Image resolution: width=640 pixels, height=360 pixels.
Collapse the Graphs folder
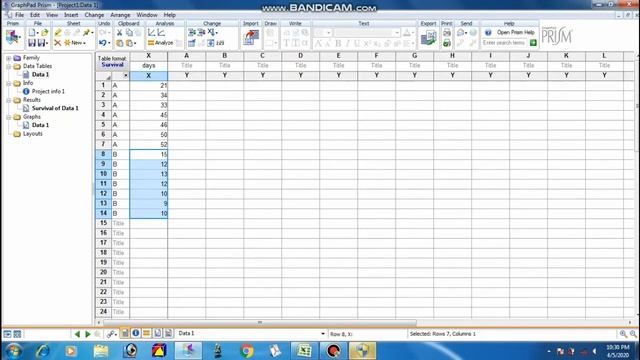[9, 117]
